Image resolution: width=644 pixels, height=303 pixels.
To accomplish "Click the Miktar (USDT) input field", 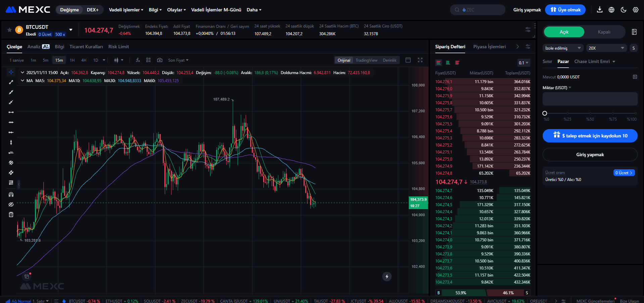I will [x=590, y=99].
